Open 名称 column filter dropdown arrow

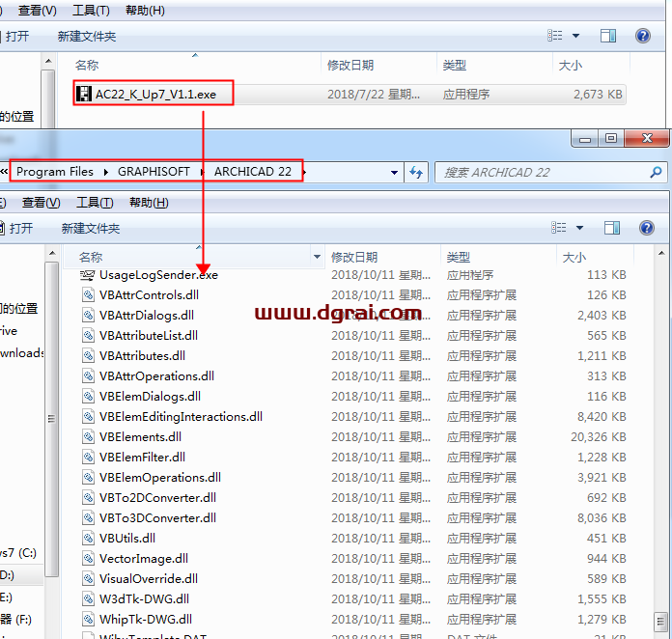point(317,257)
